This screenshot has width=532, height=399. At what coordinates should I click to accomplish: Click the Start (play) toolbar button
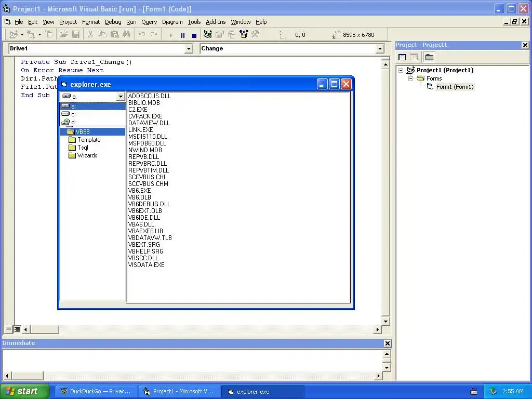(170, 35)
